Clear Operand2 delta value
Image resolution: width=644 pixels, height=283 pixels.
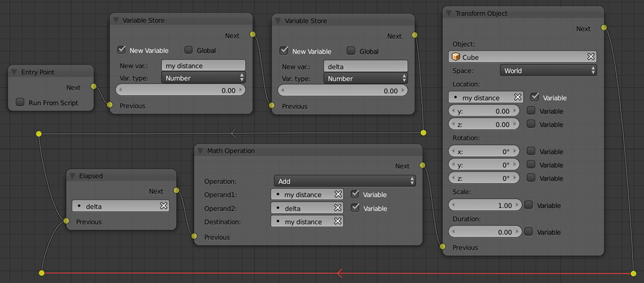coord(338,208)
